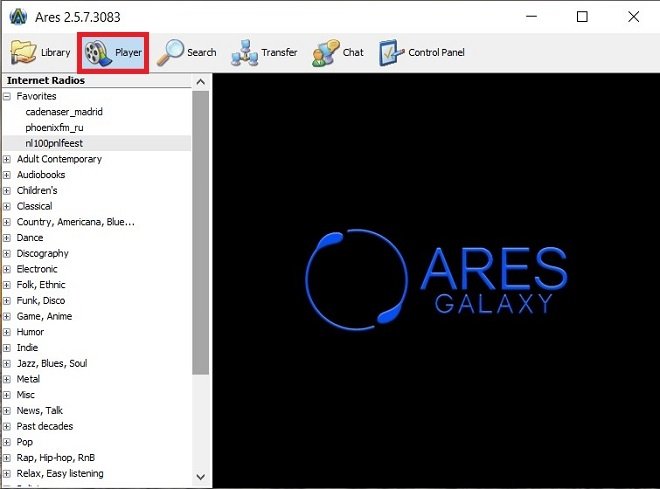
Task: Expand the Audiobooks category
Action: pyautogui.click(x=7, y=175)
